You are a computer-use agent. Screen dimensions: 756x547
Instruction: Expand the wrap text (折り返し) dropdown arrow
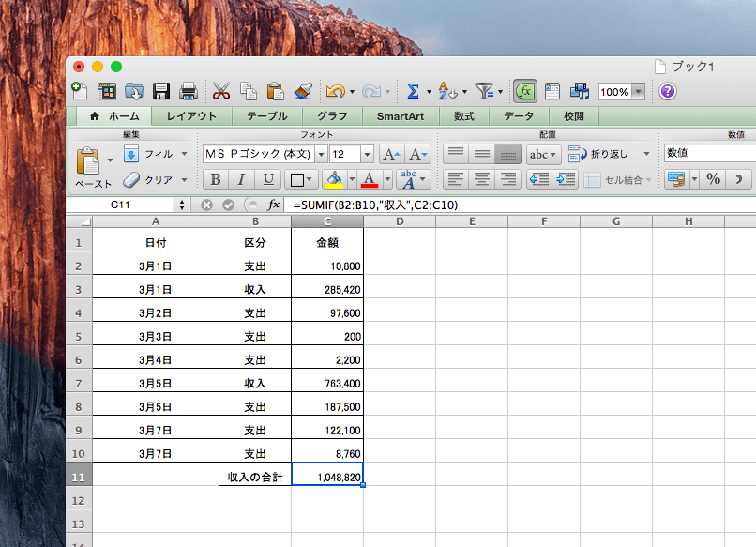point(646,154)
